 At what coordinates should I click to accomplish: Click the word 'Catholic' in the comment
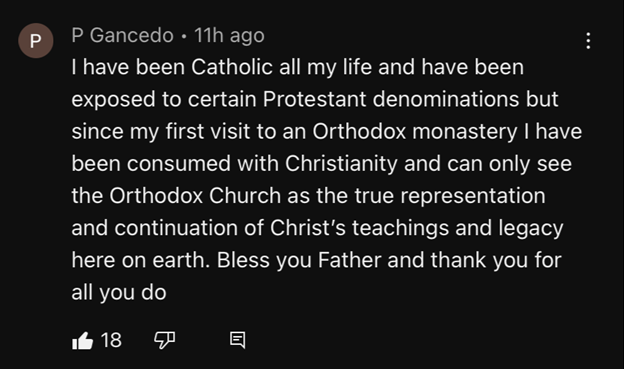click(232, 67)
